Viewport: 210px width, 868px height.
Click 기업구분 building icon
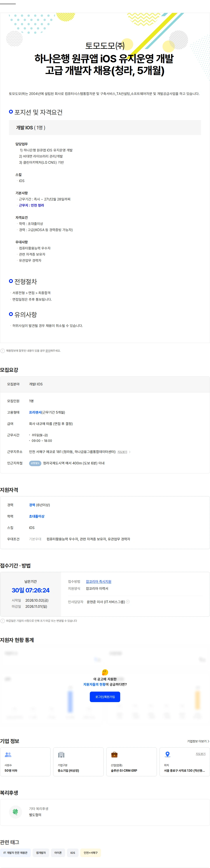(61, 754)
